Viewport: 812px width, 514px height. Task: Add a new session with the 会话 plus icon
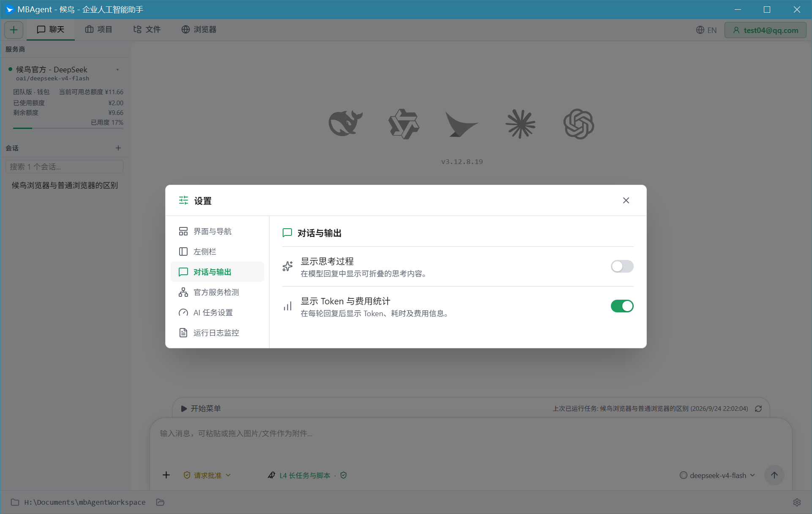[118, 148]
